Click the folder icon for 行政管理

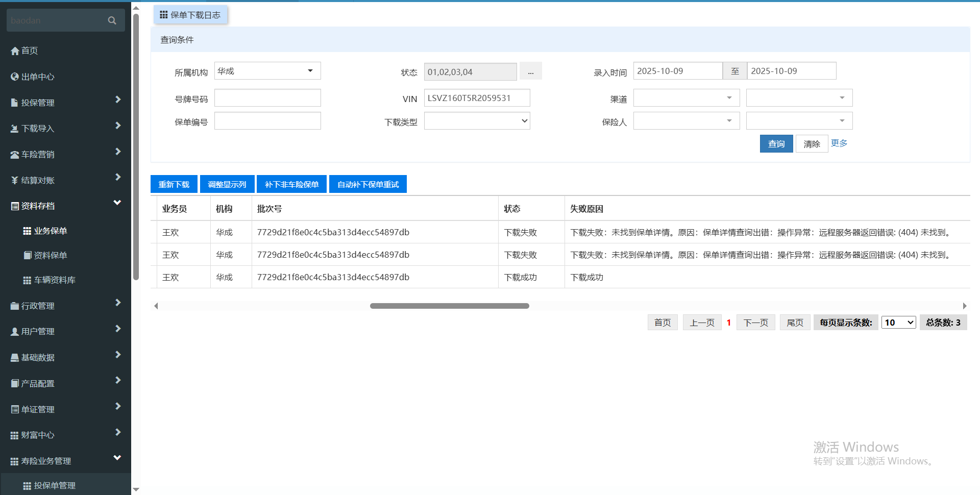click(15, 306)
